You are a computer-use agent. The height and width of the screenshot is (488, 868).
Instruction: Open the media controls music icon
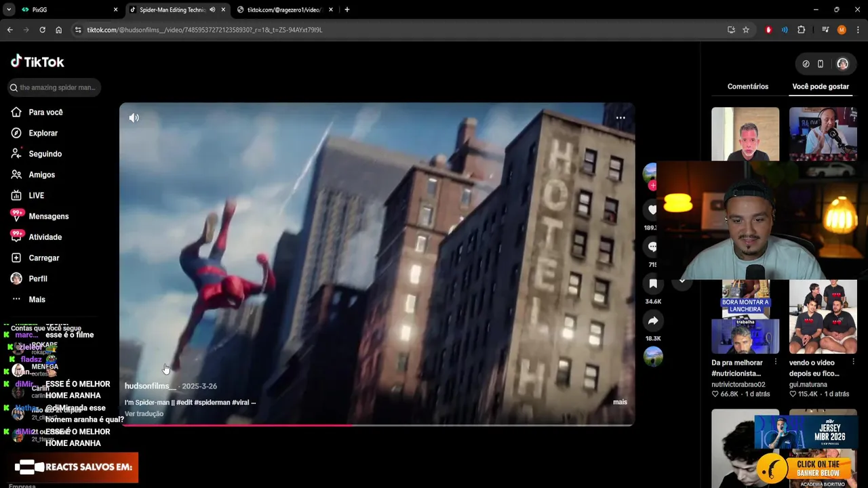point(825,30)
